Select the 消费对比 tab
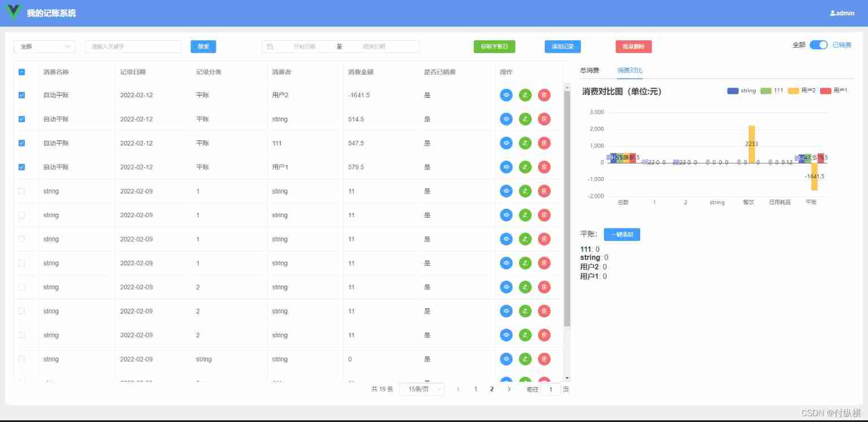The width and height of the screenshot is (868, 422). coord(630,70)
